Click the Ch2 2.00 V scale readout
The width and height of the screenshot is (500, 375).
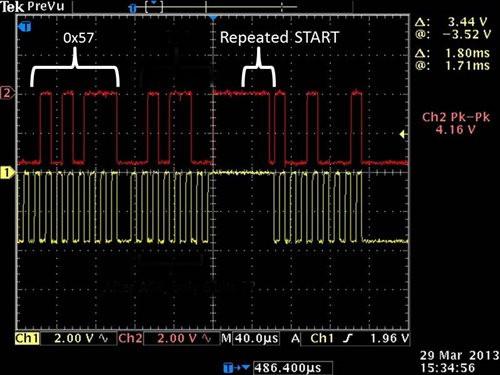pos(177,338)
